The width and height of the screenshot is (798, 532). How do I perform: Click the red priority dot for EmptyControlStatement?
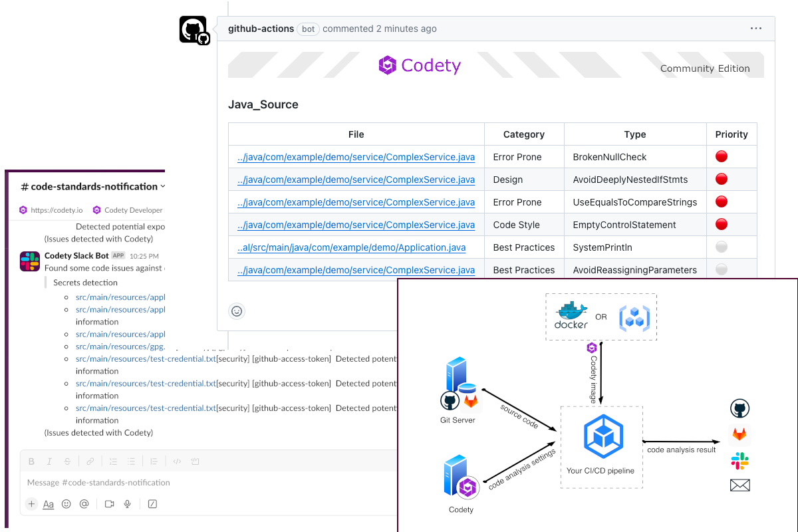pos(721,224)
